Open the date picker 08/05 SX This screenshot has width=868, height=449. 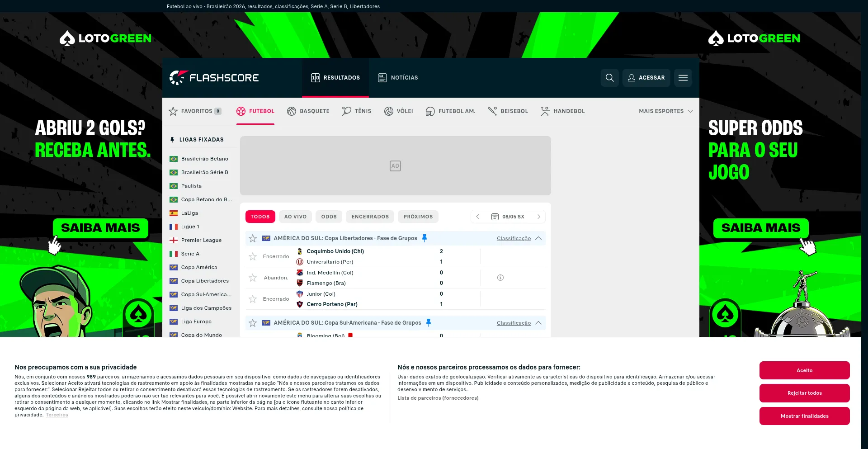[508, 217]
